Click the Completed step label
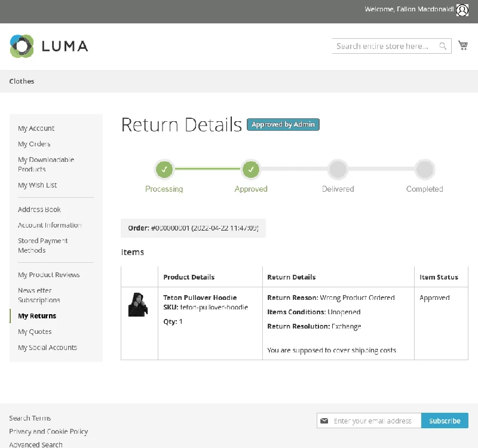Viewport: 478px width, 448px height. coord(424,189)
